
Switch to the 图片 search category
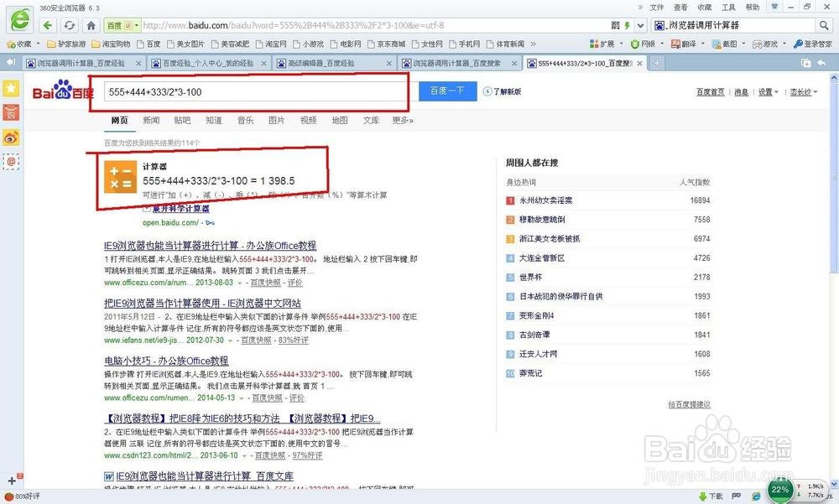point(277,121)
